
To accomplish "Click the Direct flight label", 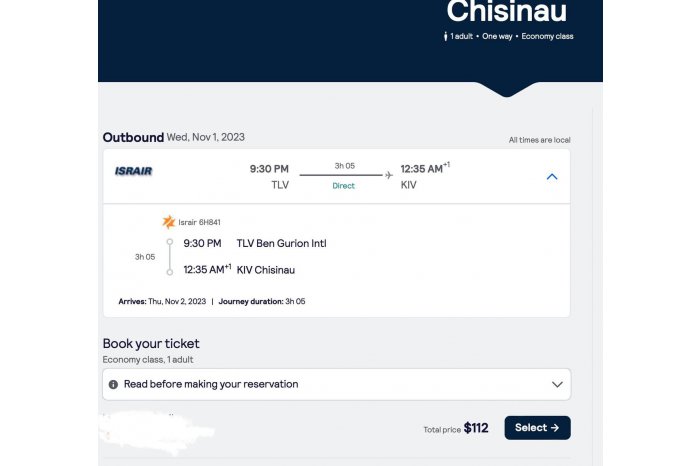I will (x=344, y=186).
